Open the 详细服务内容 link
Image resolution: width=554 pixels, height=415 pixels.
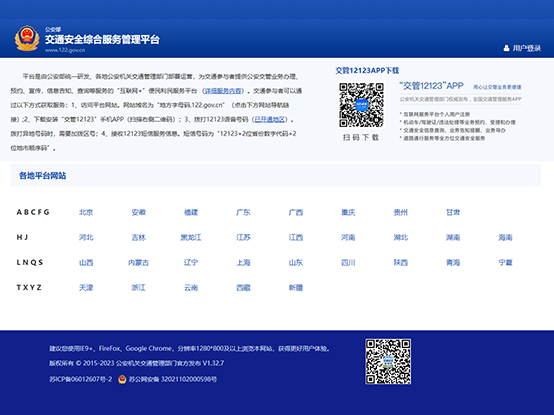tap(224, 91)
